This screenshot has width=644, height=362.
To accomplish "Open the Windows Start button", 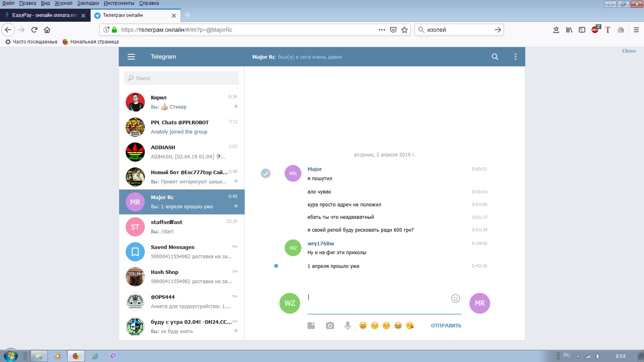I will click(10, 356).
